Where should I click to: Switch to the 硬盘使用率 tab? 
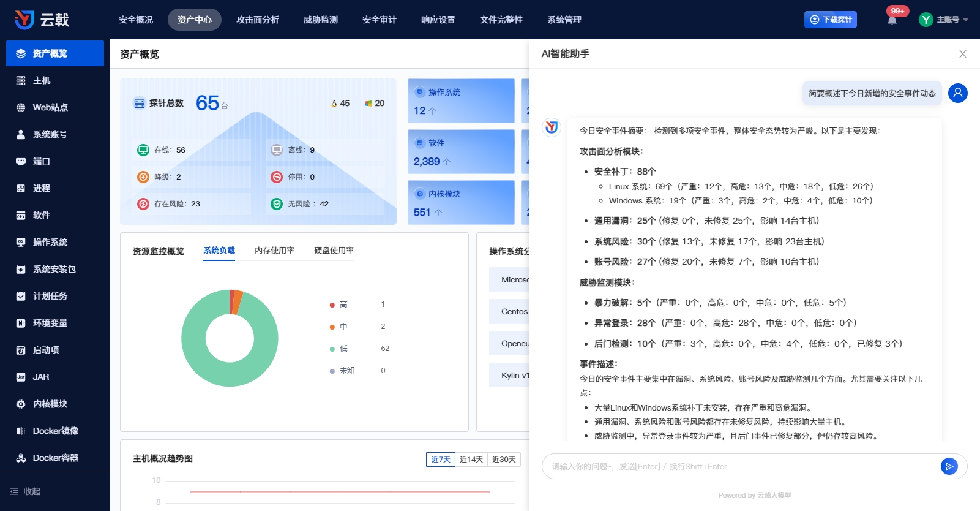[x=334, y=250]
